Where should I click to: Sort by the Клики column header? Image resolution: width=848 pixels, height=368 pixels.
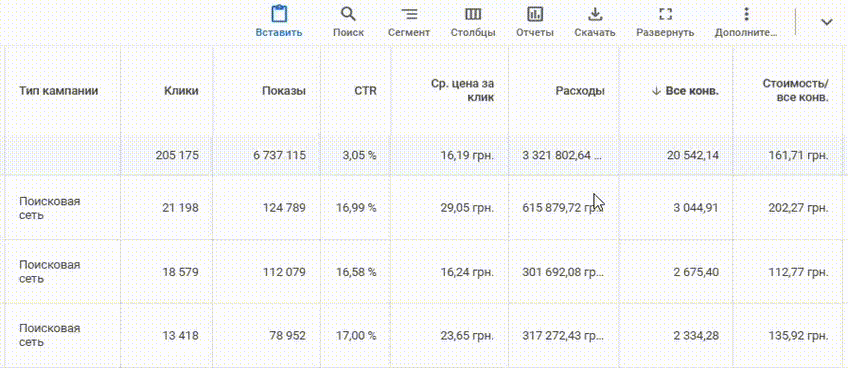point(181,91)
